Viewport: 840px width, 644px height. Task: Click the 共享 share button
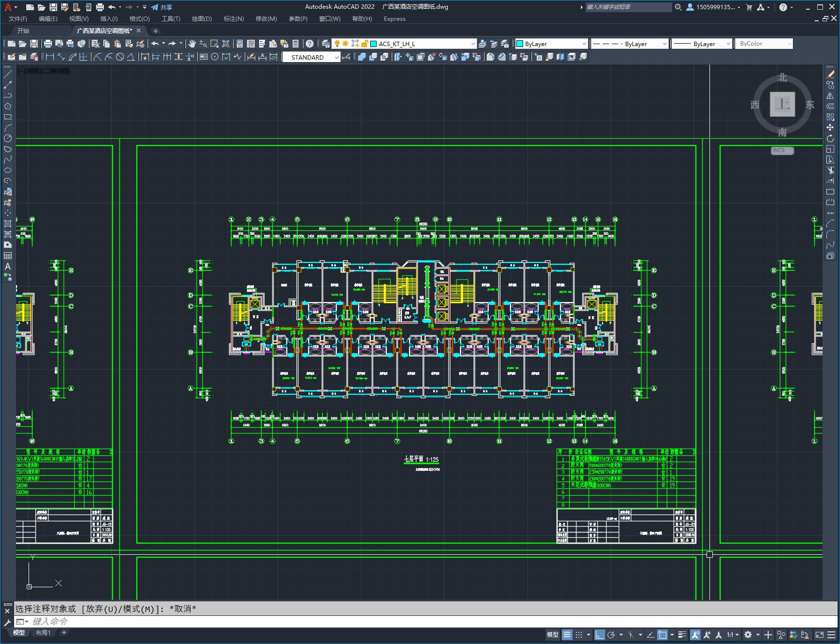(x=162, y=7)
